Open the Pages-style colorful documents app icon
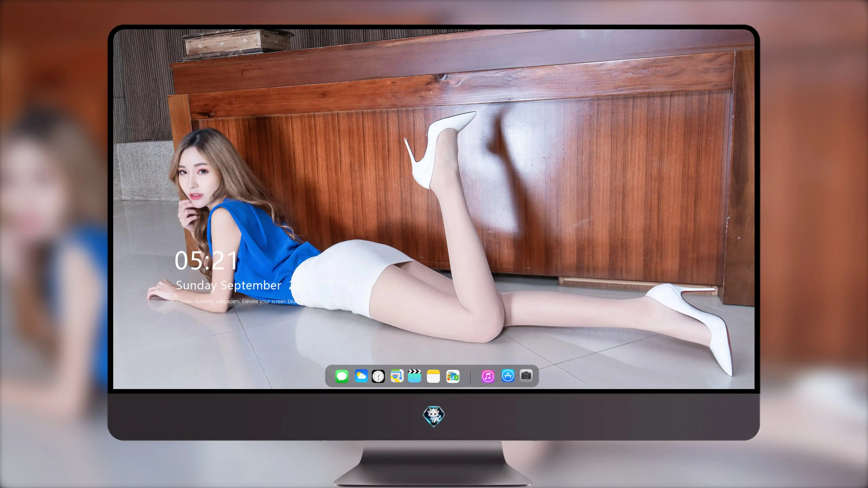Image resolution: width=868 pixels, height=488 pixels. pos(453,376)
